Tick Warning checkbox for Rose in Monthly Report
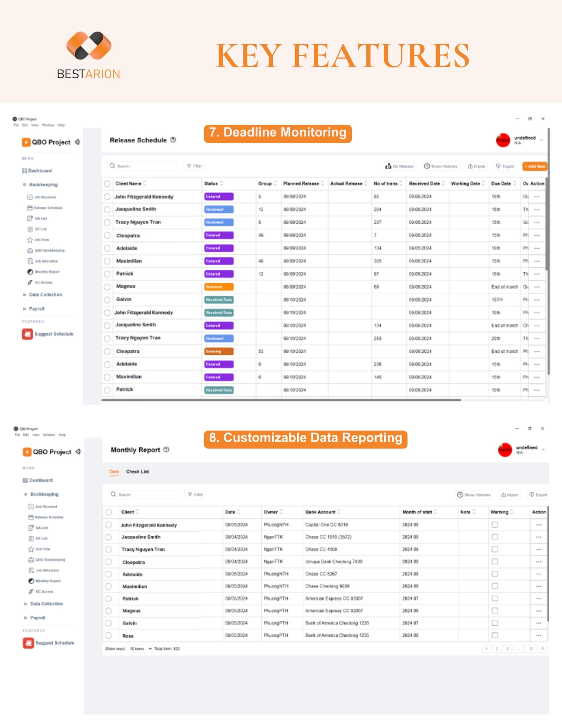 pos(495,635)
